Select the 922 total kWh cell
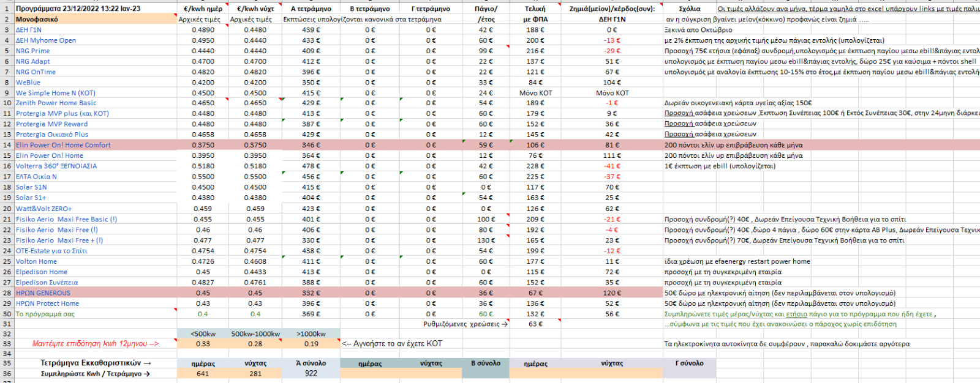The image size is (980, 383). point(311,373)
